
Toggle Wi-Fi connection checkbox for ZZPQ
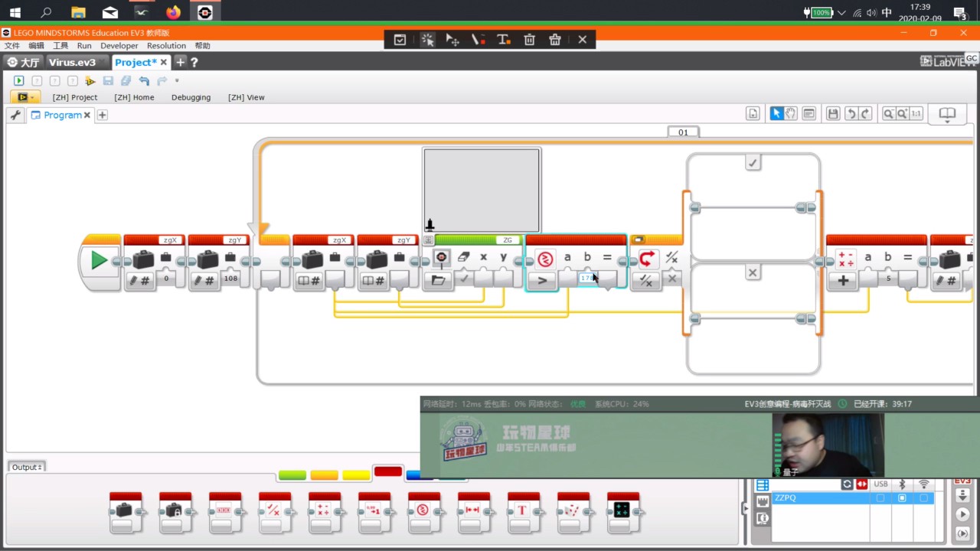[923, 498]
